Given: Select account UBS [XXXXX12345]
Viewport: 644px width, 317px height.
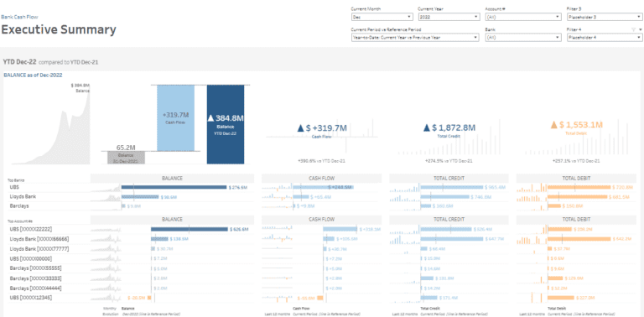Looking at the screenshot, I should point(31,297).
